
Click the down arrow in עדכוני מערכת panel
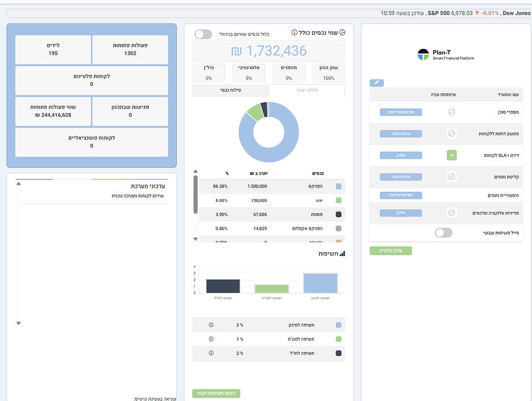pos(18,323)
